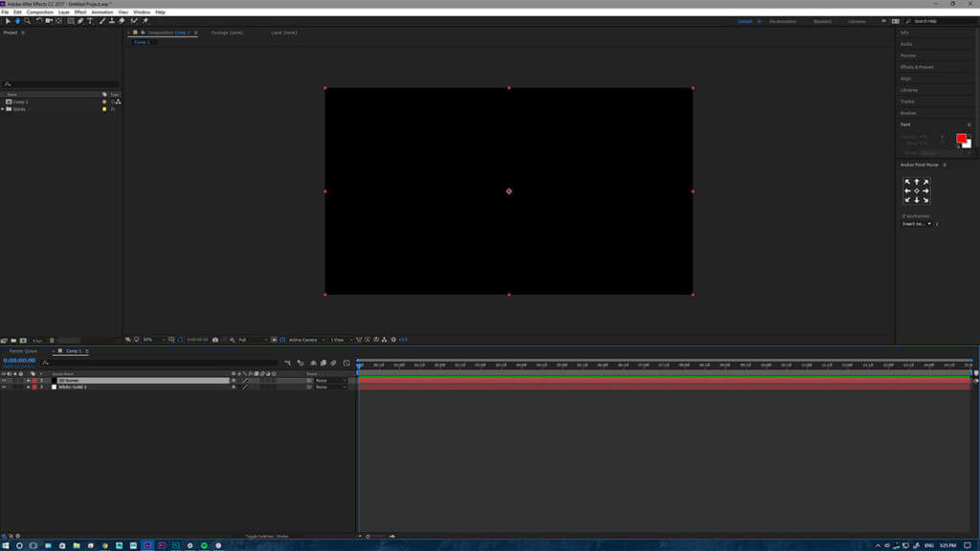Select the Rectangle shape tool
Screen dimensions: 980x551
coord(71,21)
